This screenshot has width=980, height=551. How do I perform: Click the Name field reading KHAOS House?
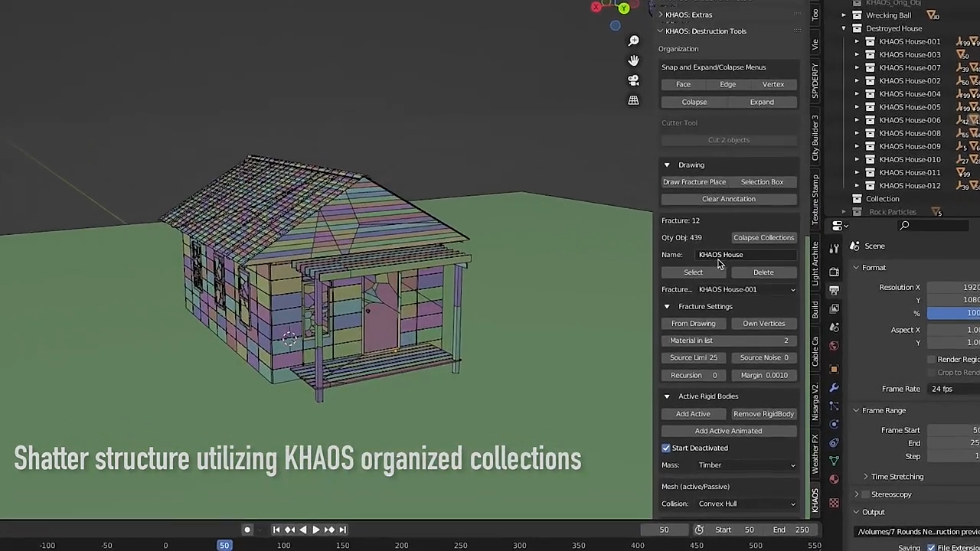pos(746,255)
